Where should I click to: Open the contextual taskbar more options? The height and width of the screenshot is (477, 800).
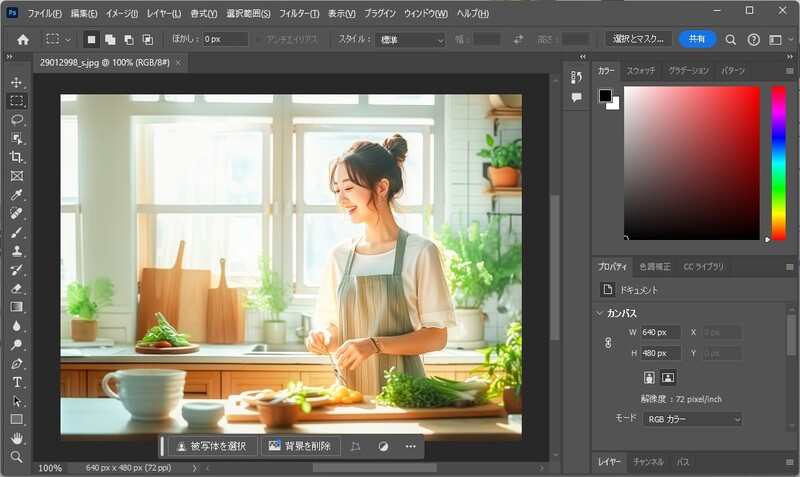(411, 446)
